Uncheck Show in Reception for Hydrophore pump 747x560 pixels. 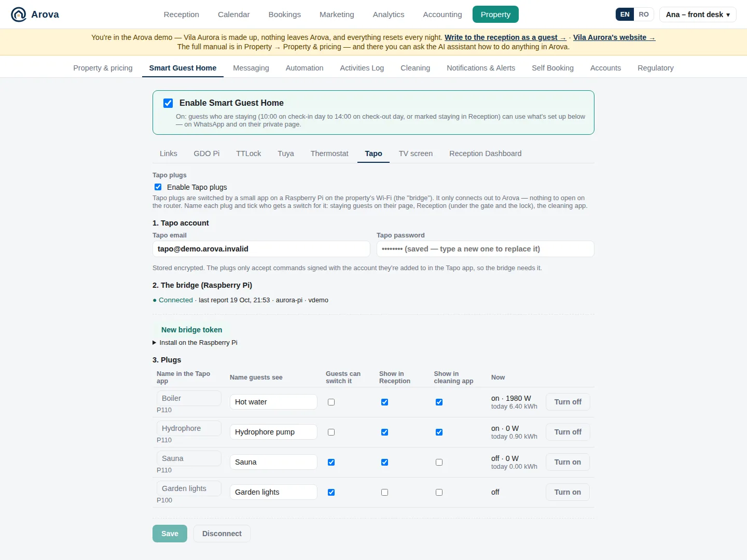[x=384, y=432]
